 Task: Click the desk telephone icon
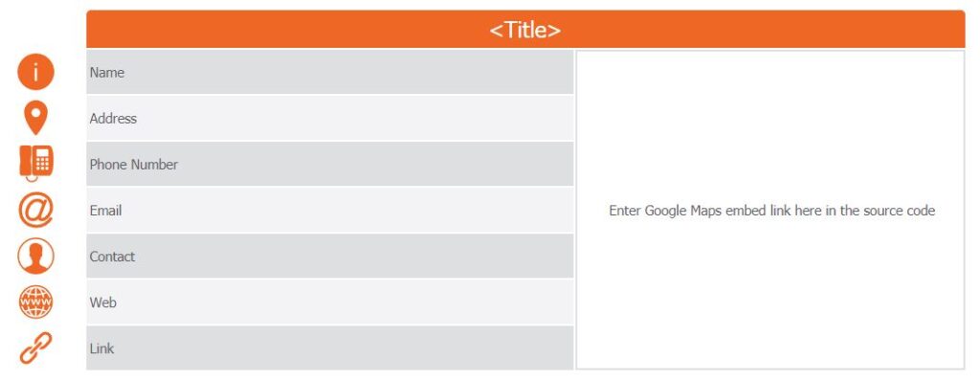pyautogui.click(x=36, y=163)
